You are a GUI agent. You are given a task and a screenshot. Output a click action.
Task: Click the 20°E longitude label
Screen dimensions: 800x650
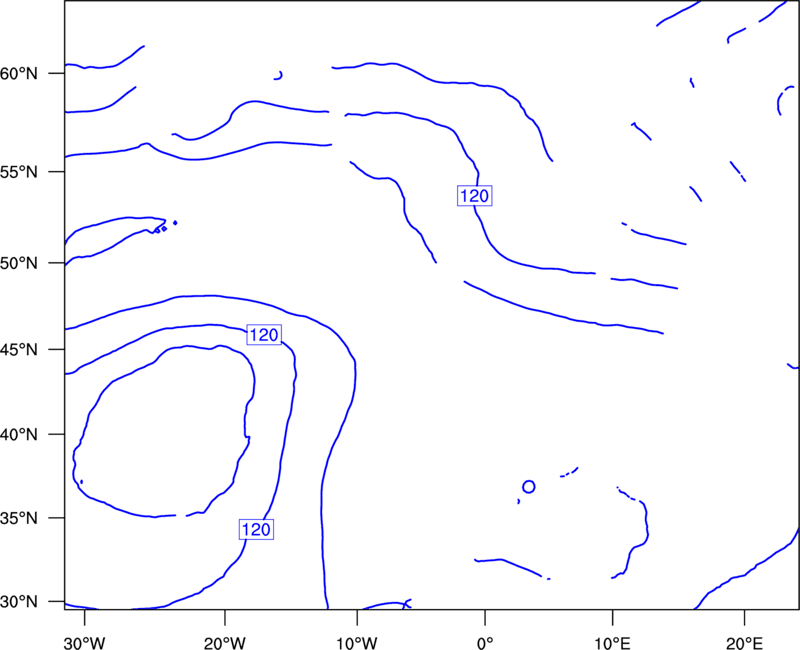(x=744, y=643)
